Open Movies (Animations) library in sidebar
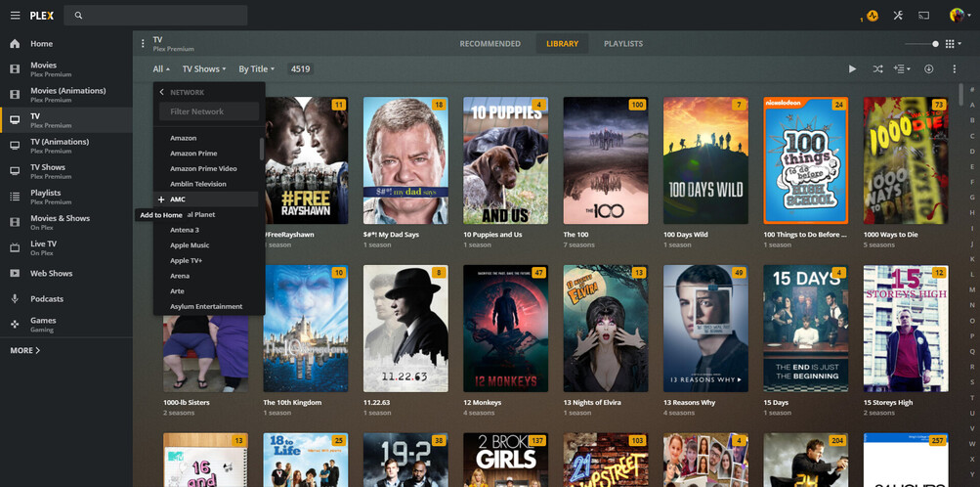Viewport: 980px width, 487px height. [66, 95]
